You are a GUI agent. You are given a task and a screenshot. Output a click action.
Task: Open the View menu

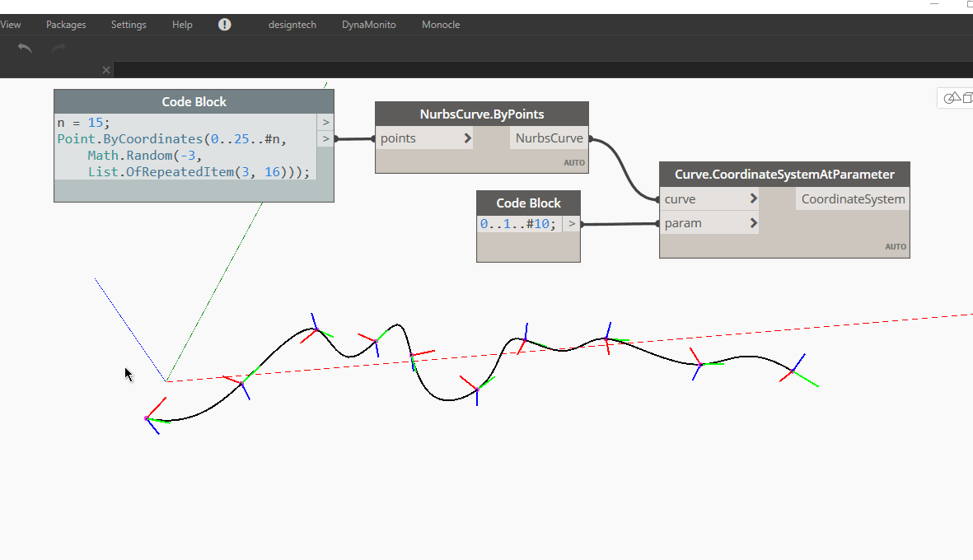click(x=11, y=25)
